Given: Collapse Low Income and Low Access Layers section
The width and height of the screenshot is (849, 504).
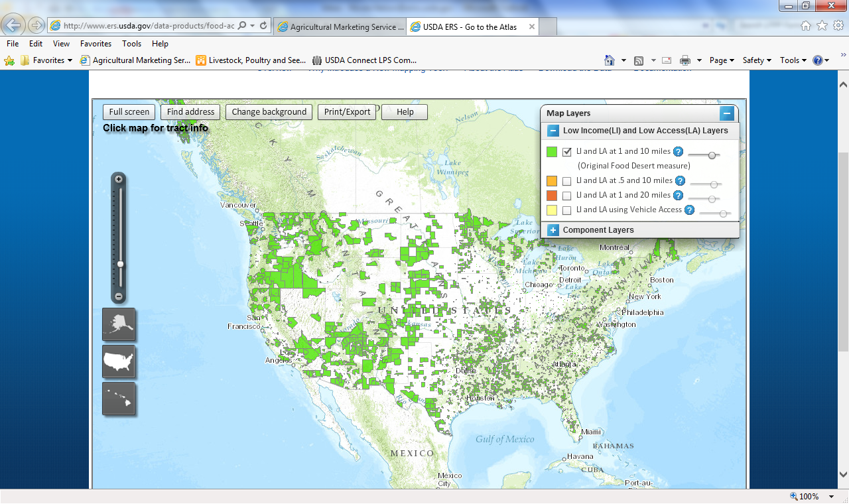Looking at the screenshot, I should click(553, 131).
